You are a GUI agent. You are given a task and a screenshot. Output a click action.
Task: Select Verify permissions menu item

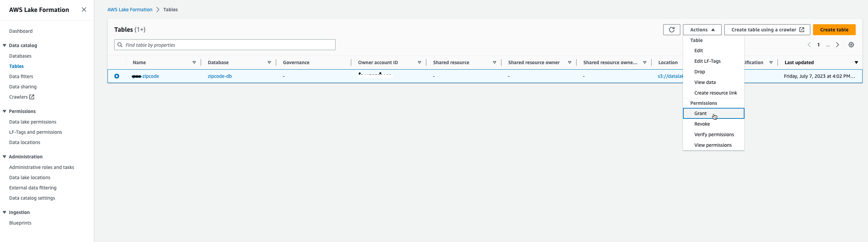click(x=713, y=134)
